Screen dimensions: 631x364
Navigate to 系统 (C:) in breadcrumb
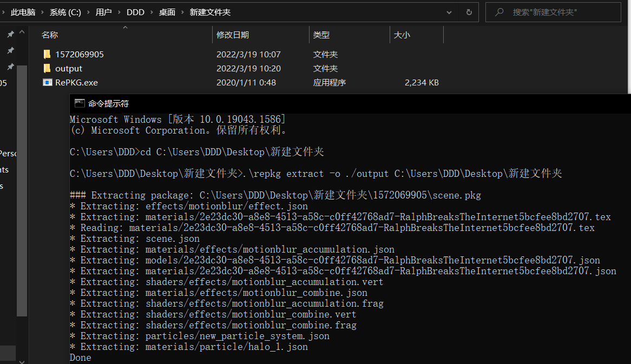tap(65, 12)
